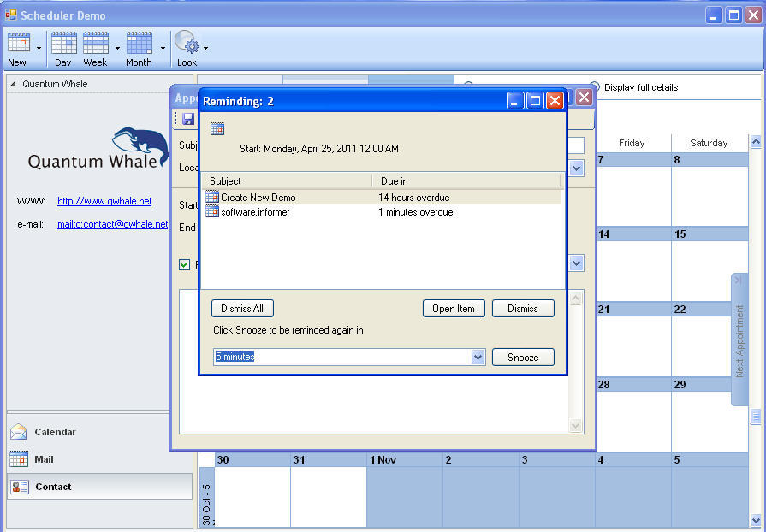Switch to Month view

pyautogui.click(x=140, y=49)
